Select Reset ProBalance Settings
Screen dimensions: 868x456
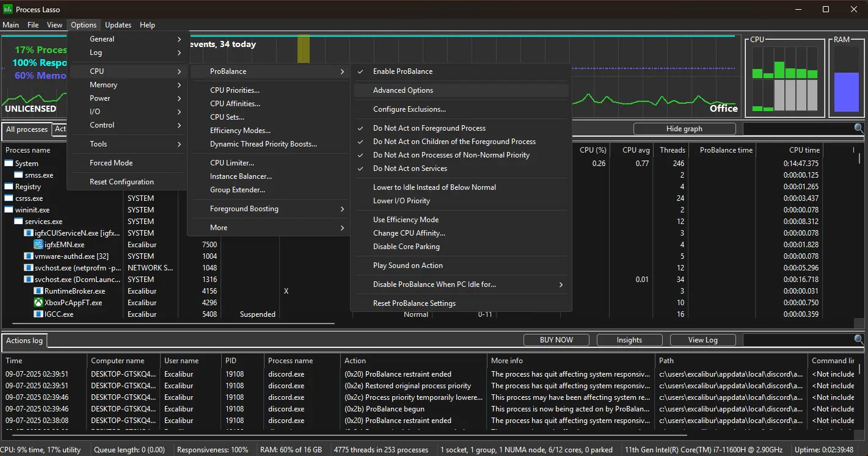click(461, 303)
